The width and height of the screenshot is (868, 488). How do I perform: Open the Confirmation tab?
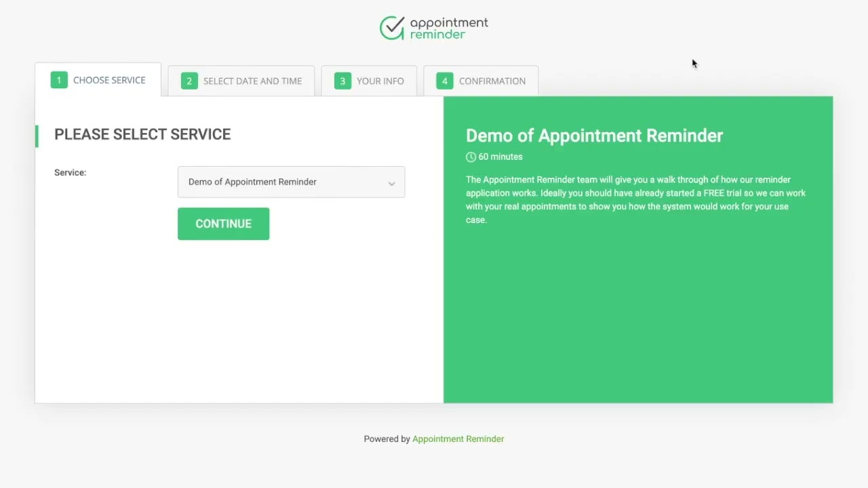(x=481, y=81)
